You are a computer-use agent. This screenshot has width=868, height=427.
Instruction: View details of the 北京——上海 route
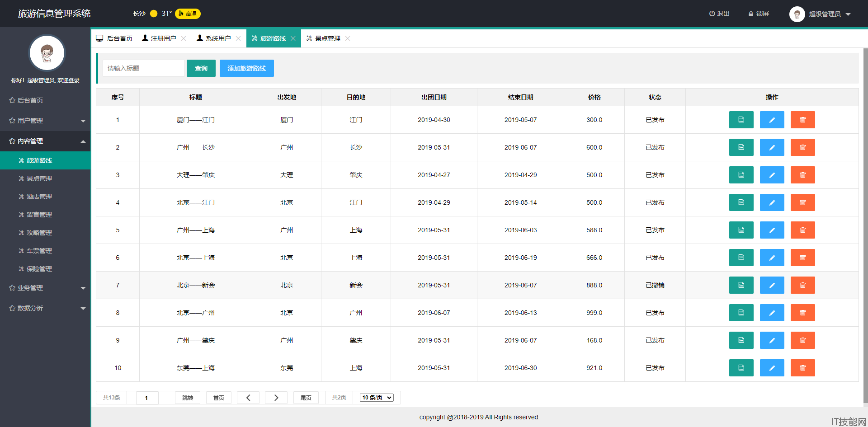tap(741, 258)
